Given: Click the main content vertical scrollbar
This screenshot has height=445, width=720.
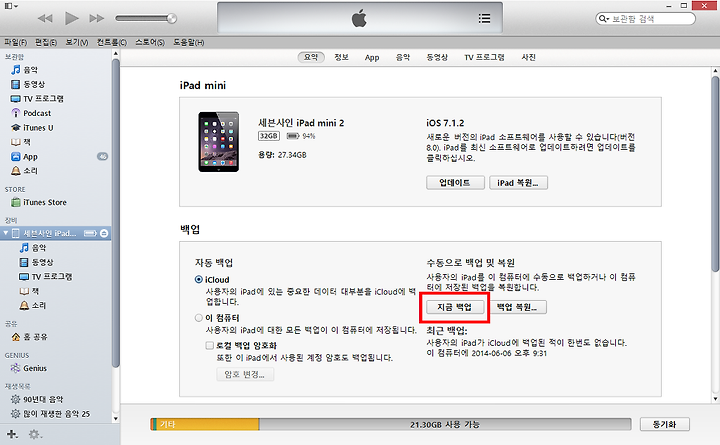Looking at the screenshot, I should click(715, 174).
